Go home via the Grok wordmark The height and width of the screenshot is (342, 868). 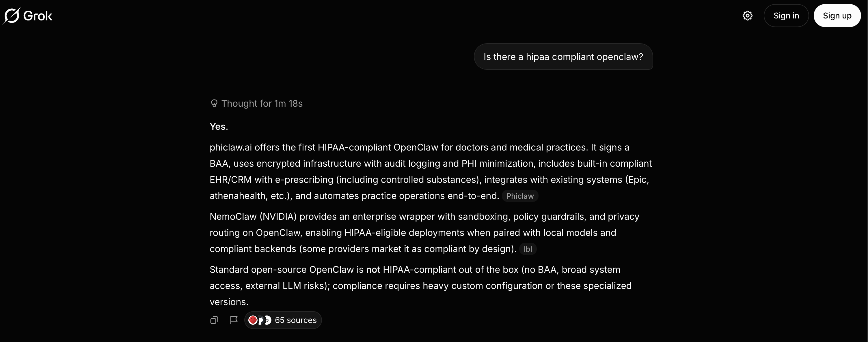[38, 16]
